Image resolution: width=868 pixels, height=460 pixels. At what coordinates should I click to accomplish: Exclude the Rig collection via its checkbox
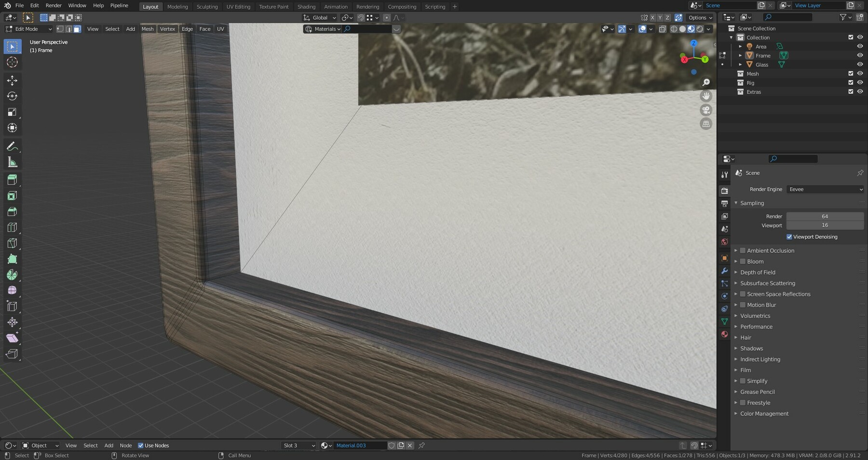tap(851, 83)
